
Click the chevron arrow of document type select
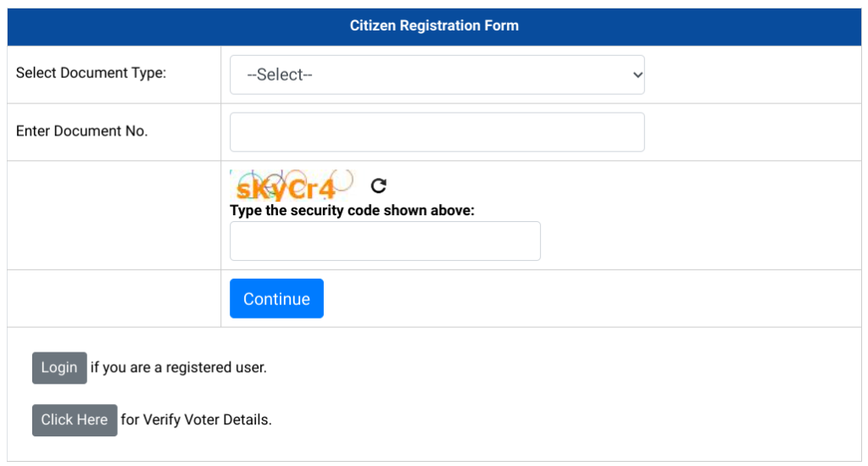coord(637,75)
